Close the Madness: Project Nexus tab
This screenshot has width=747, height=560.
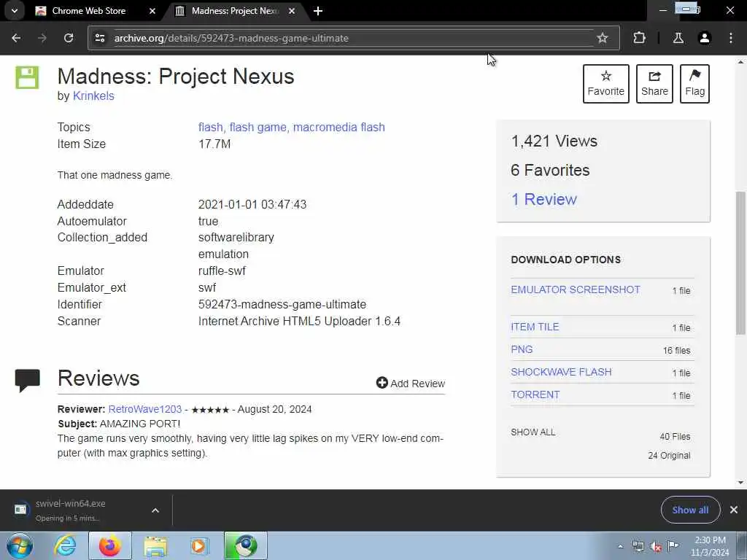click(292, 10)
